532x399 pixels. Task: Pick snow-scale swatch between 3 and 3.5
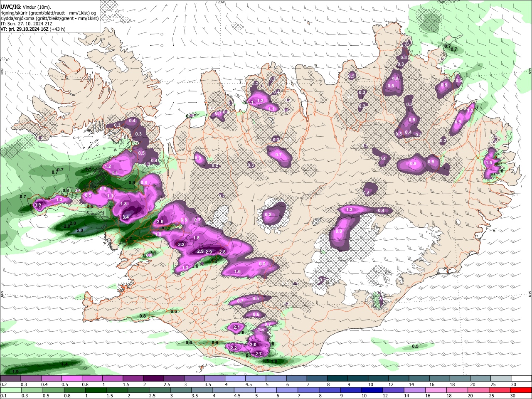(195, 379)
